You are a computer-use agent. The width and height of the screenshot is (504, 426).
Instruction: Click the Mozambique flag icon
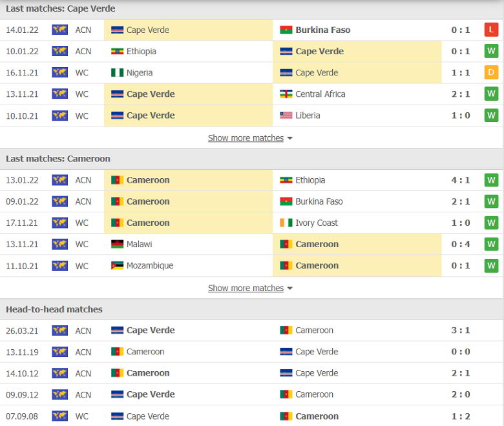click(117, 265)
